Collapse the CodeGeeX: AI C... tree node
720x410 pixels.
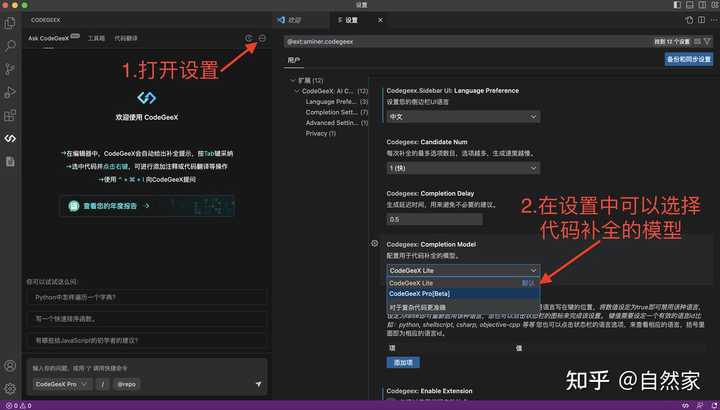(x=297, y=91)
